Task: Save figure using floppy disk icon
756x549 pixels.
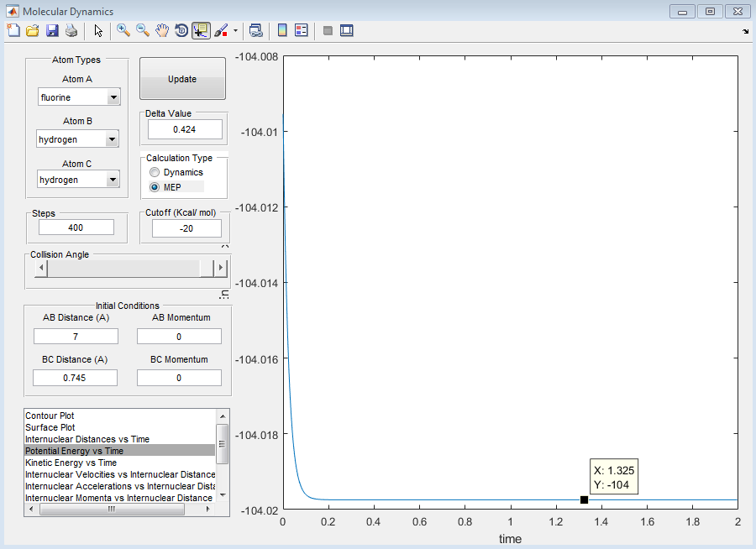Action: [52, 31]
